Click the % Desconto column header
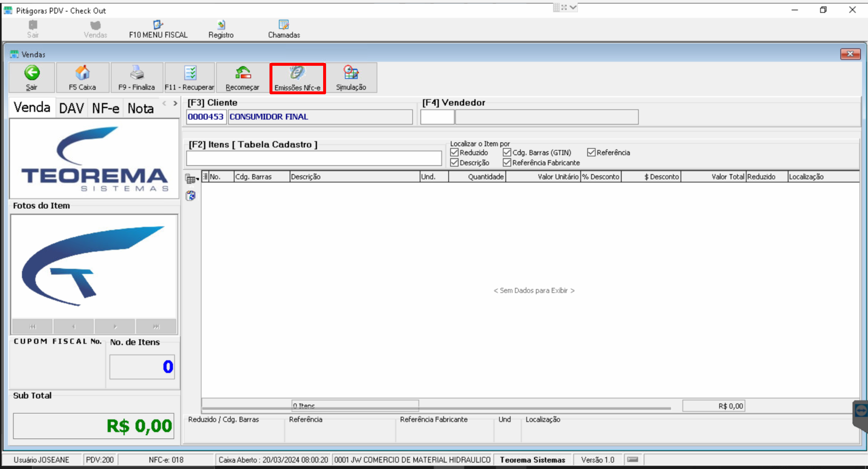The height and width of the screenshot is (469, 868). point(601,176)
